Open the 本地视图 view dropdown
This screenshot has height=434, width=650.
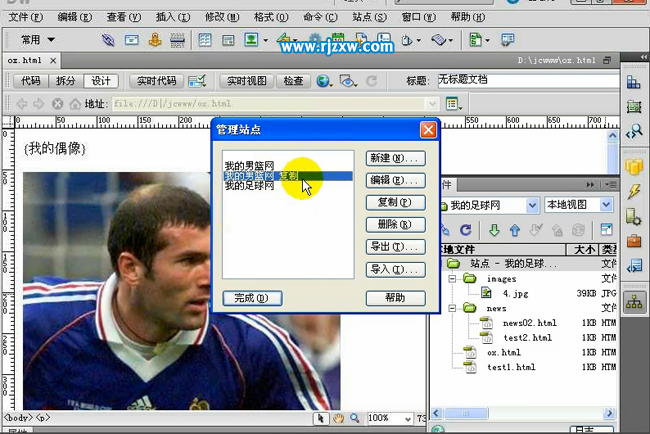coord(606,204)
